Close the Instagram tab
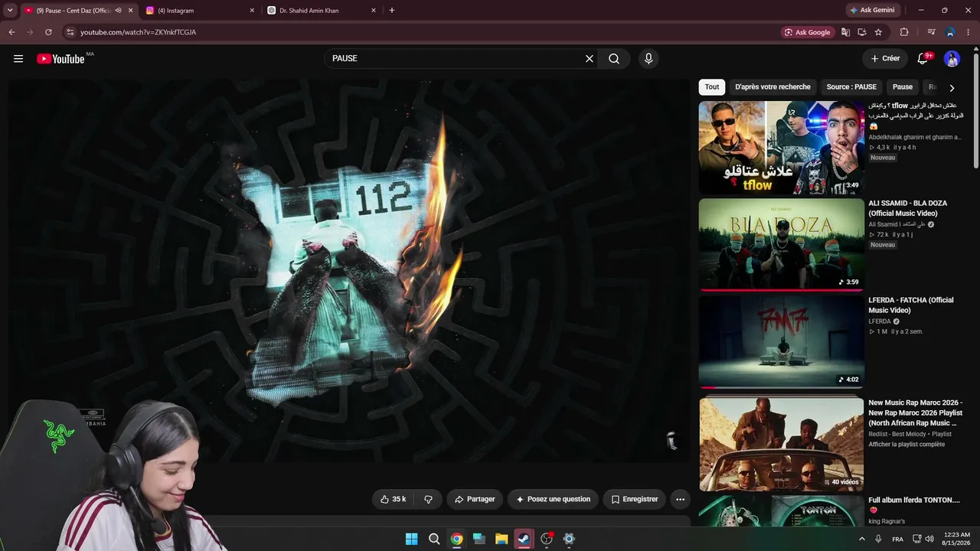The height and width of the screenshot is (551, 980). [x=252, y=11]
